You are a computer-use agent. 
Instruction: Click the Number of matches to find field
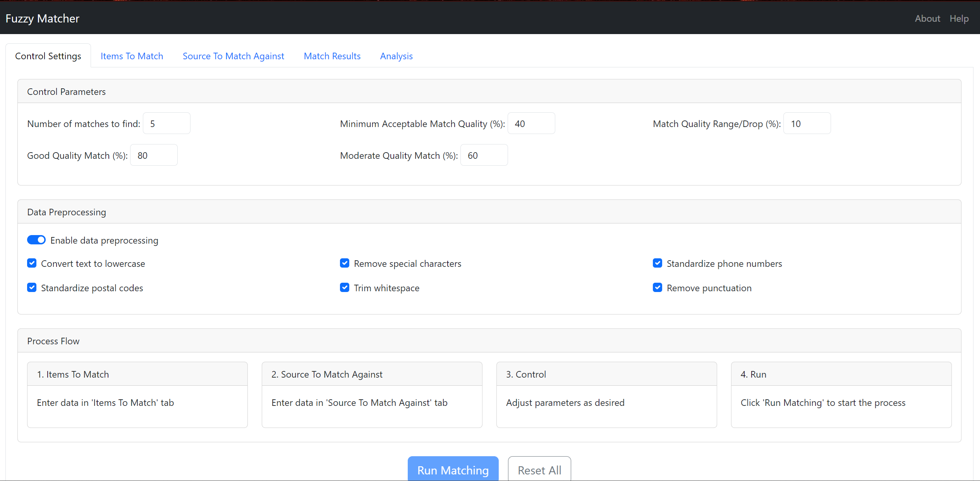coord(166,123)
